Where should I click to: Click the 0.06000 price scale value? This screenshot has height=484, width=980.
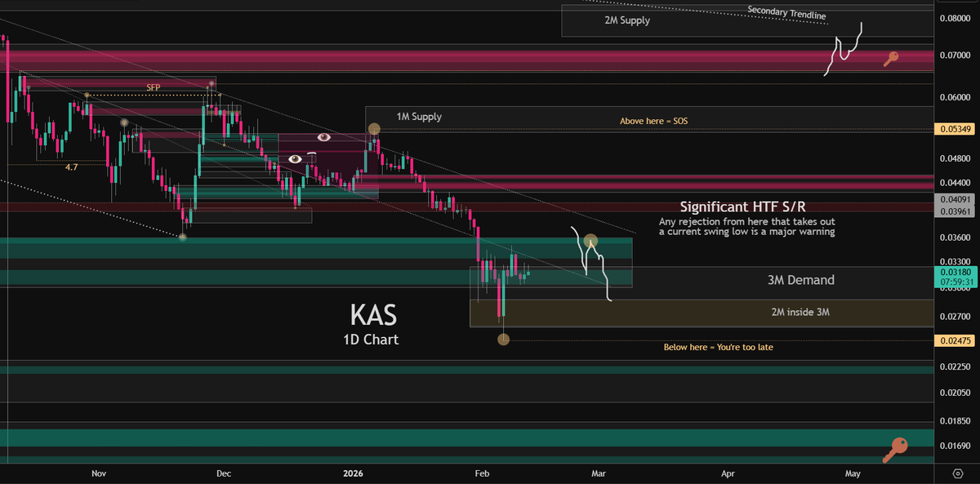[954, 97]
